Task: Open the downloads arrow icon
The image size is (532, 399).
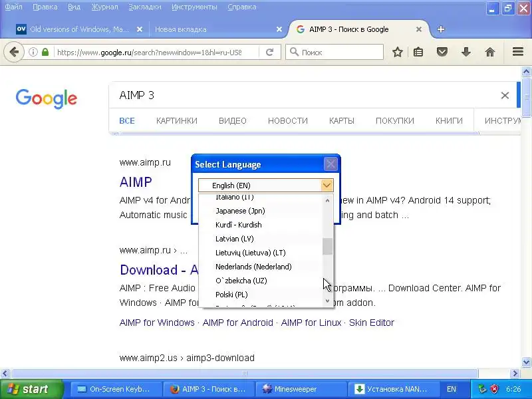Action: coord(466,53)
